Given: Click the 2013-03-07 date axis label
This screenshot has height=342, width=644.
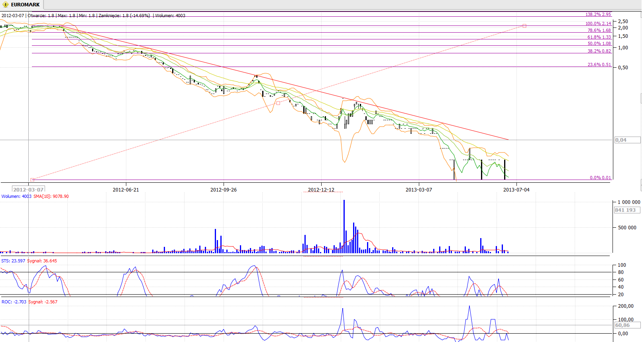Looking at the screenshot, I should [x=419, y=190].
